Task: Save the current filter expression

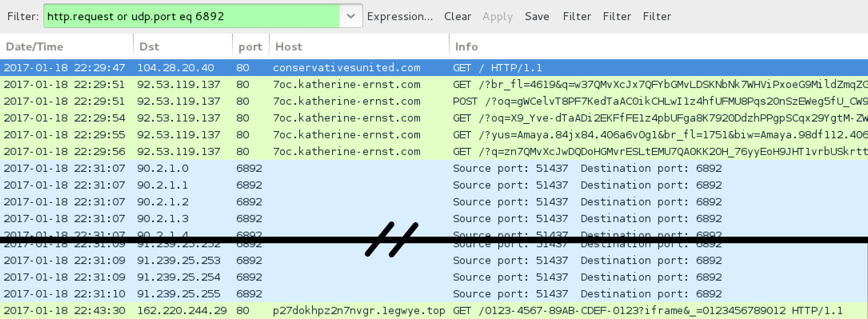Action: coord(537,17)
